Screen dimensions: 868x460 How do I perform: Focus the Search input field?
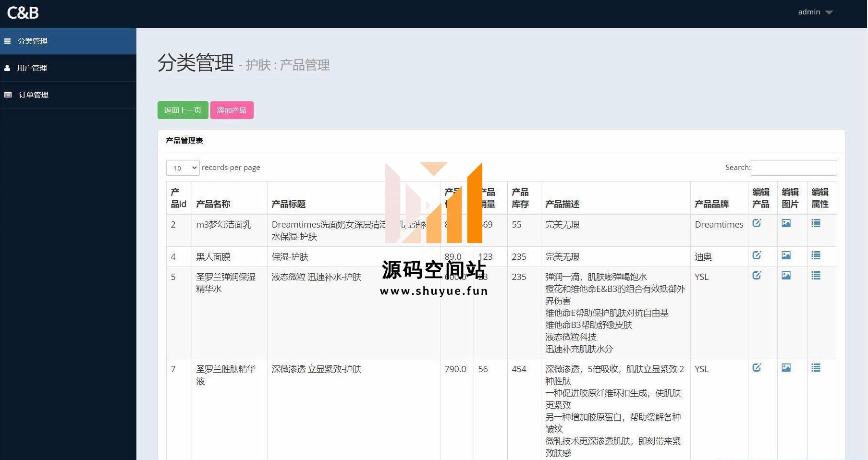click(x=794, y=168)
